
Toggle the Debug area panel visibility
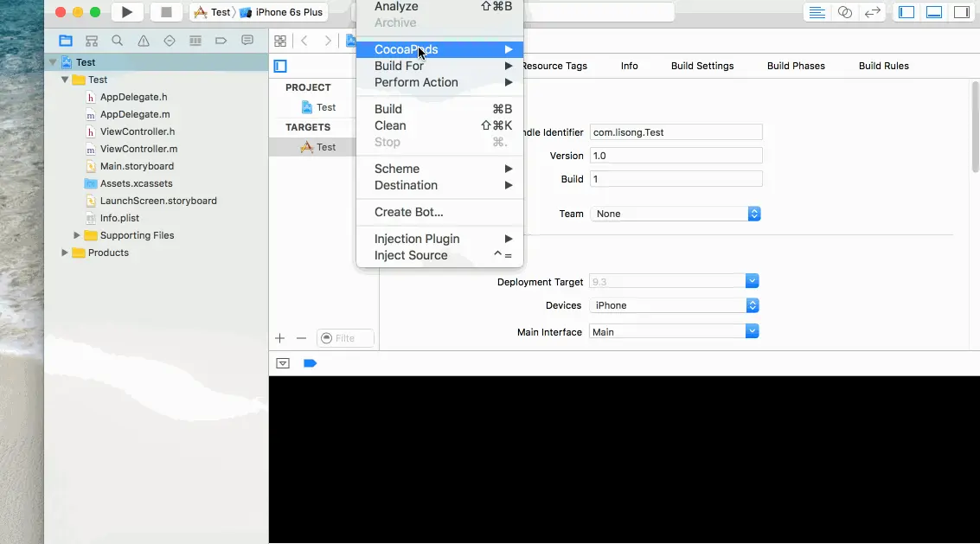click(934, 12)
